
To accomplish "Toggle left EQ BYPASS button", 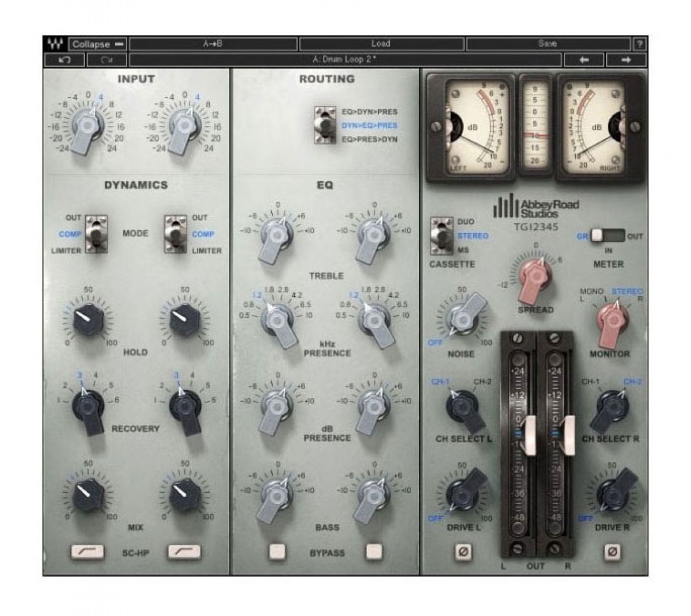I will (277, 552).
